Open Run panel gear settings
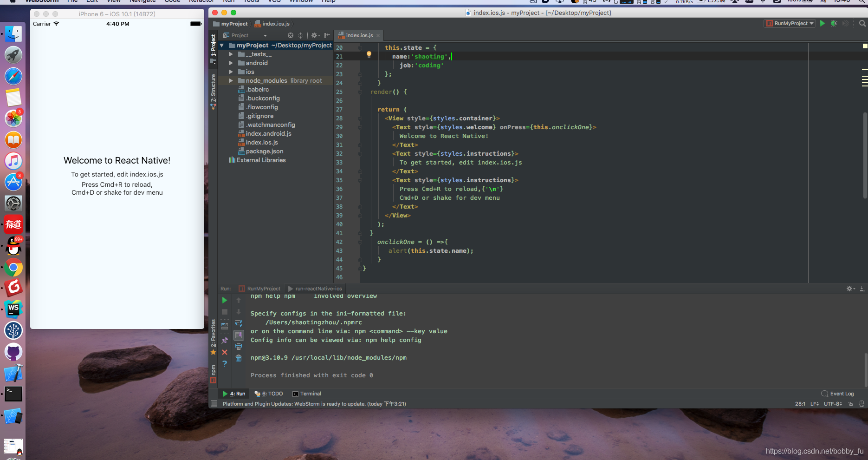 850,289
